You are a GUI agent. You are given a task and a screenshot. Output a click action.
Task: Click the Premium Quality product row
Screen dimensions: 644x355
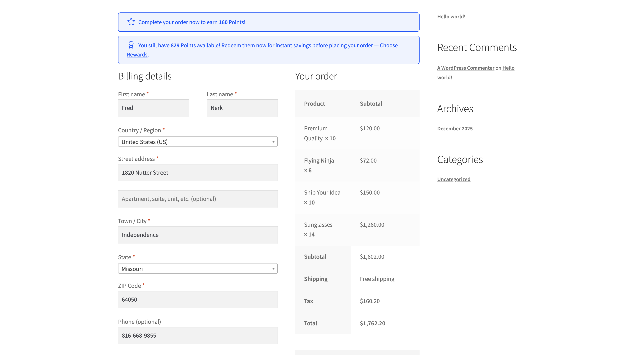[x=315, y=128]
